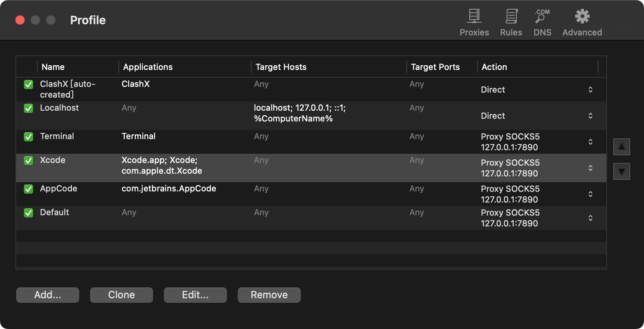
Task: Click 'ClashX' applications cell
Action: 135,84
